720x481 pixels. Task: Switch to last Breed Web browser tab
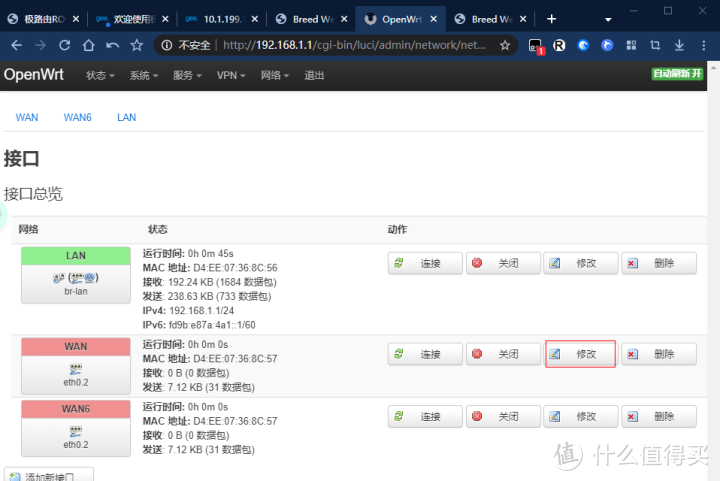491,19
